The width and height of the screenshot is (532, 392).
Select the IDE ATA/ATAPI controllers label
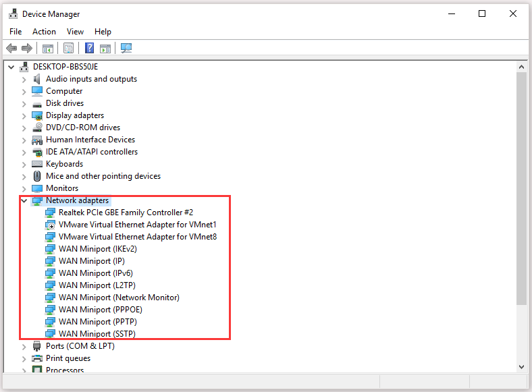(92, 152)
